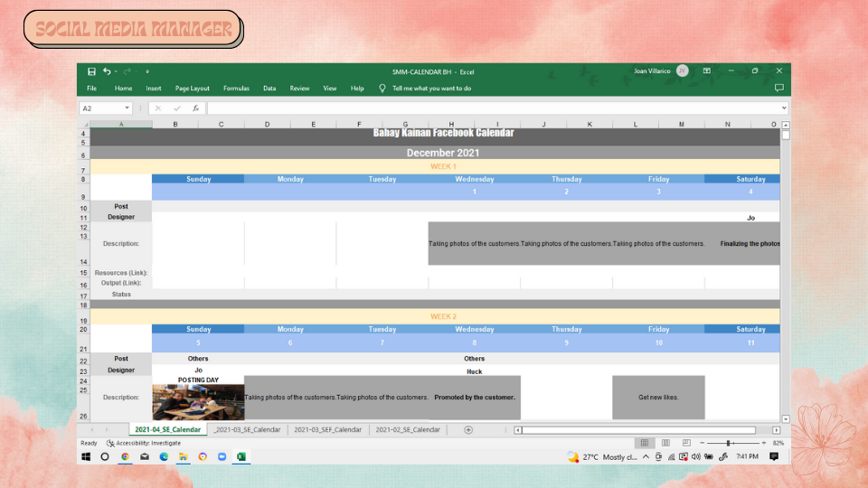Viewport: 868px width, 488px height.
Task: Click the vertical scrollbar up arrow
Action: pos(786,125)
